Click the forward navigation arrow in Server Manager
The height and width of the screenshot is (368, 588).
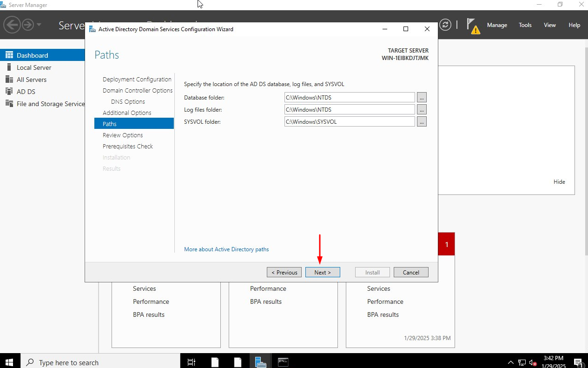click(x=28, y=24)
